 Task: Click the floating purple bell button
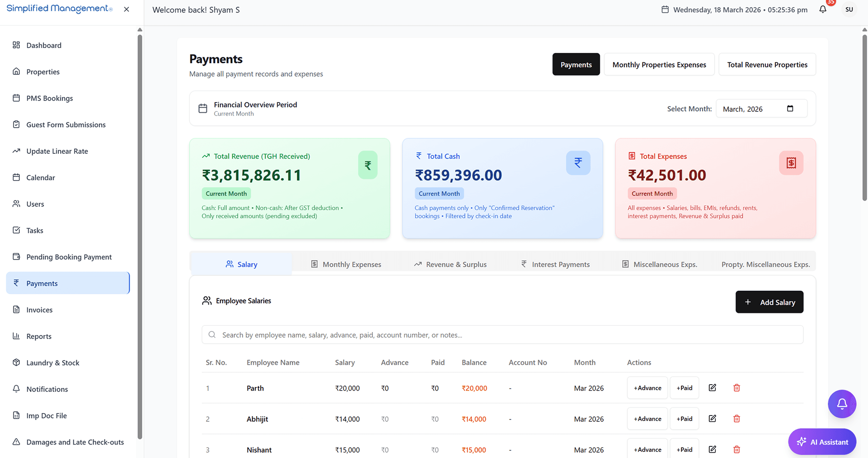842,404
